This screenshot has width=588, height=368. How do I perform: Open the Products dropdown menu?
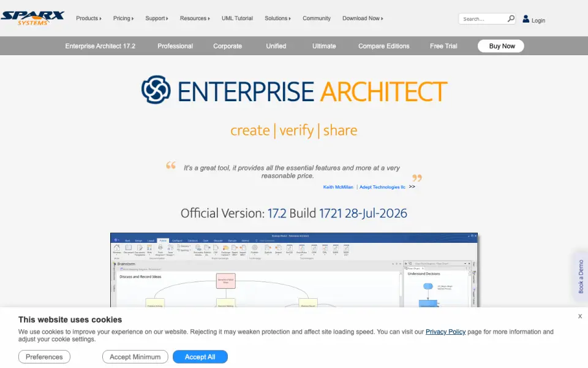tap(88, 18)
